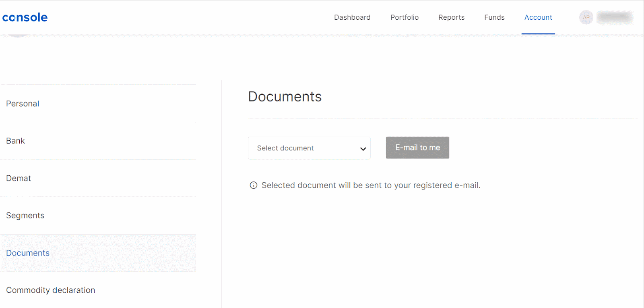Open the Reports menu
This screenshot has height=308, width=644.
[x=452, y=17]
